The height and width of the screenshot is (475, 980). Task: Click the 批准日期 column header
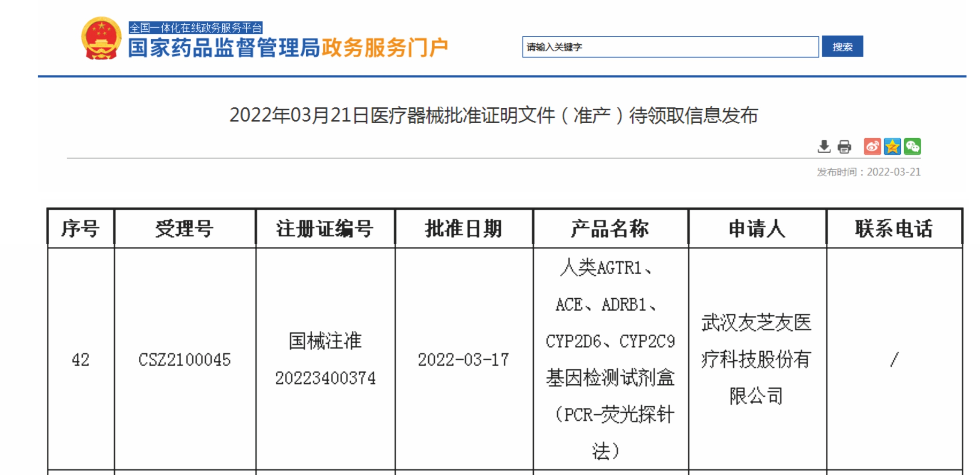click(x=464, y=229)
